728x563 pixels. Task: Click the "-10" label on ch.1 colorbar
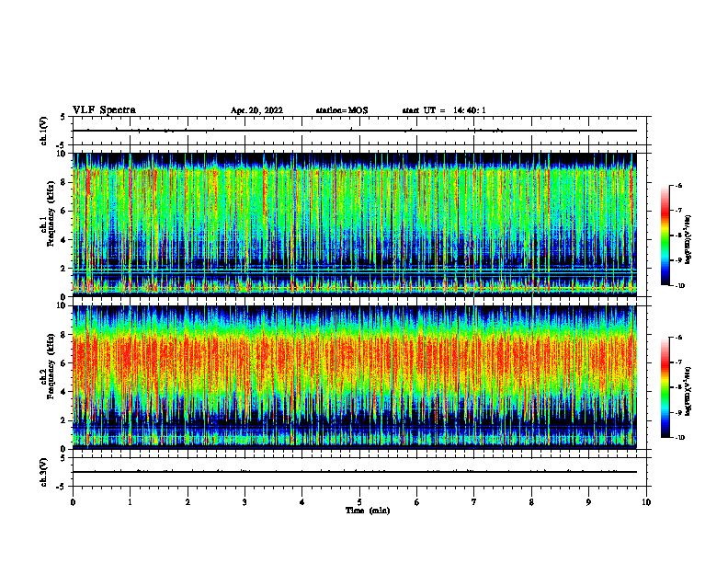point(680,286)
